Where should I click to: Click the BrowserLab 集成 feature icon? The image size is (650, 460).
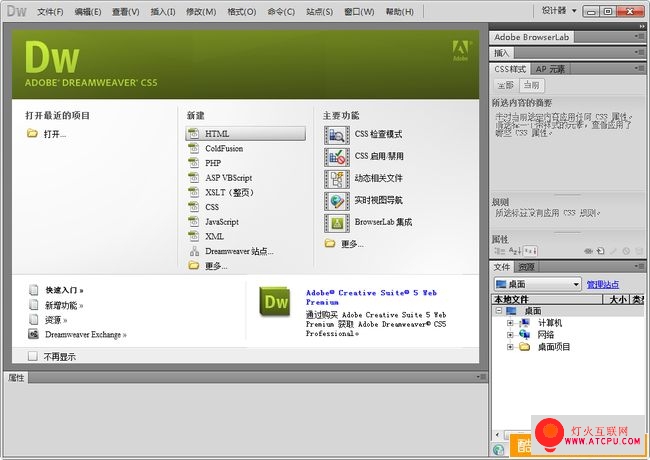(x=337, y=223)
